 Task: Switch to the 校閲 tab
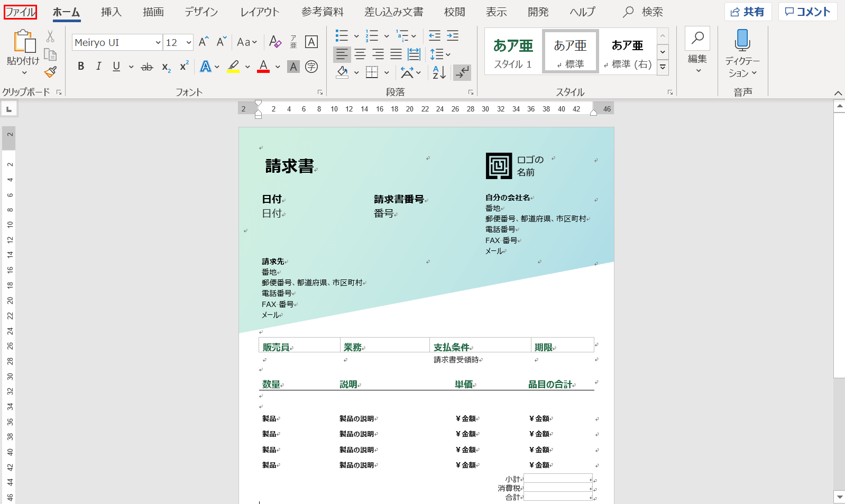tap(454, 12)
